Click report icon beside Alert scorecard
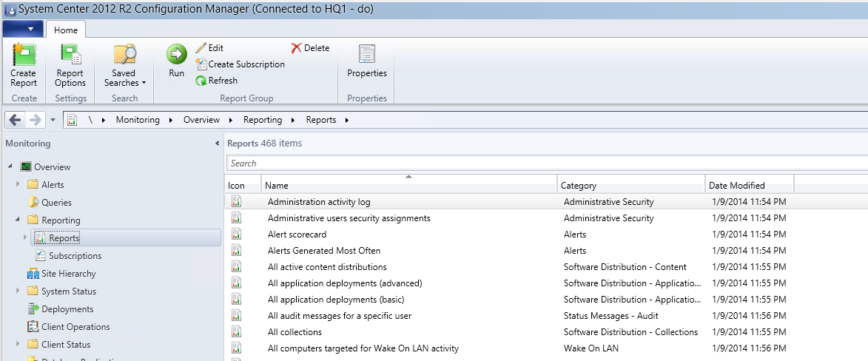Image resolution: width=868 pixels, height=361 pixels. click(237, 234)
